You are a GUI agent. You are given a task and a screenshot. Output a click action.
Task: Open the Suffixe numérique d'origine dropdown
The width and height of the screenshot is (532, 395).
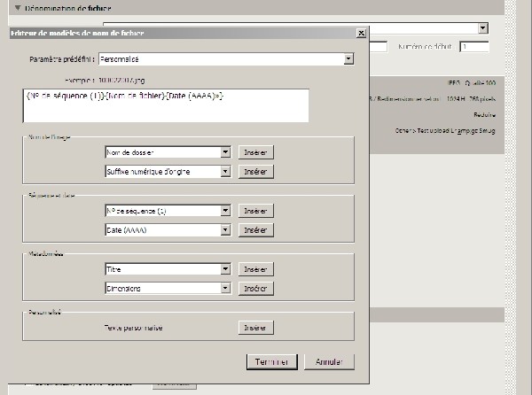click(225, 171)
